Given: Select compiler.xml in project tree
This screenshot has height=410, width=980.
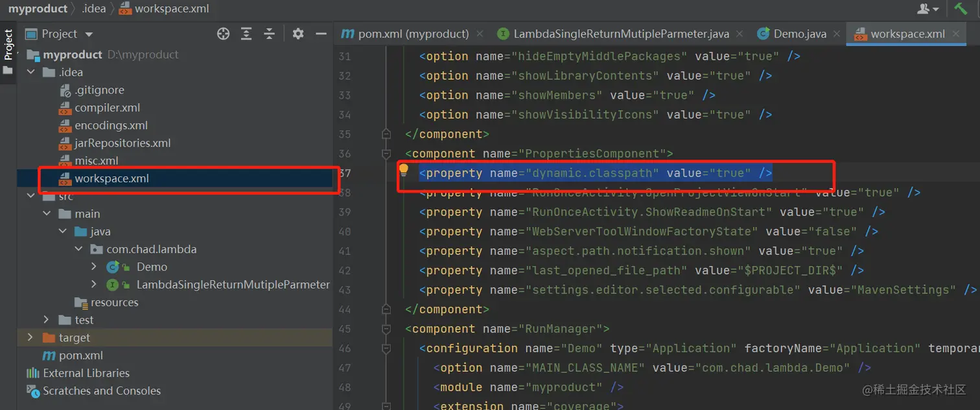Looking at the screenshot, I should (x=107, y=108).
